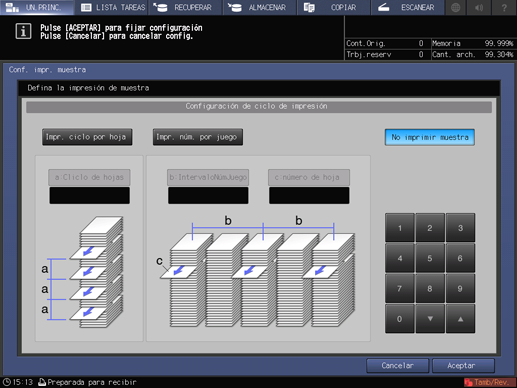Viewport: 517px width, 388px height.
Task: Tap keypad digit 7
Action: (x=400, y=289)
